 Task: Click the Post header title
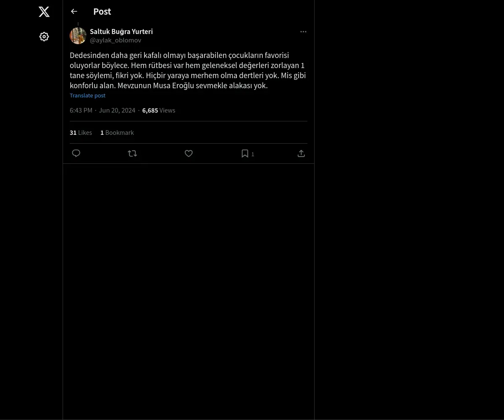point(102,12)
